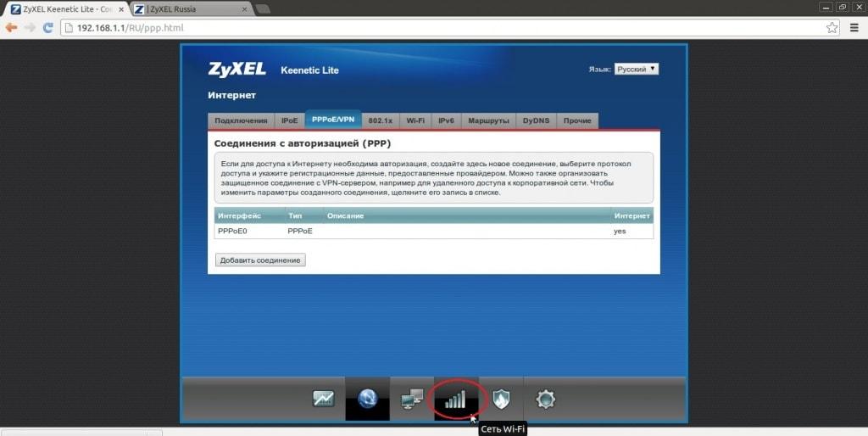Bookmark the page with the star icon
This screenshot has height=436, width=868.
pos(832,28)
